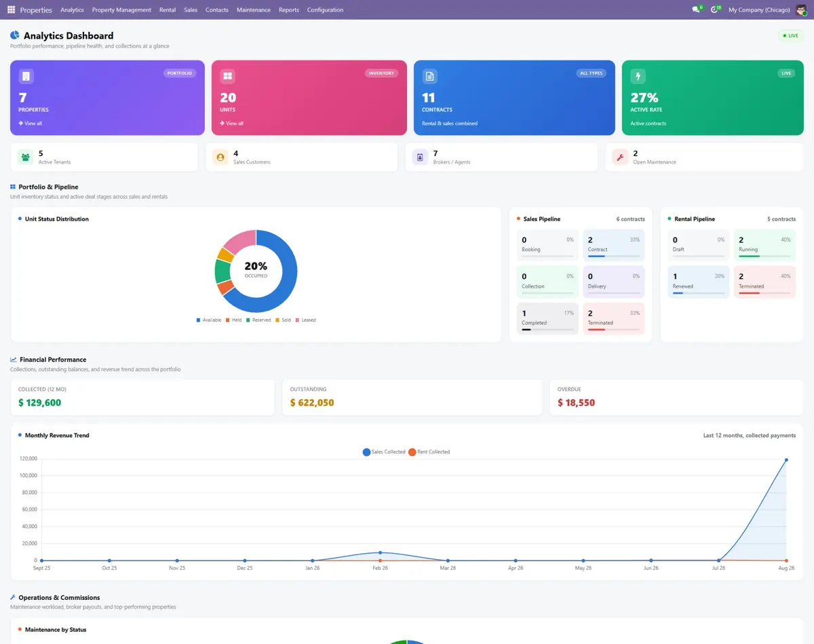Toggle Sold in donut chart legend
Image resolution: width=814 pixels, height=644 pixels.
coord(283,320)
